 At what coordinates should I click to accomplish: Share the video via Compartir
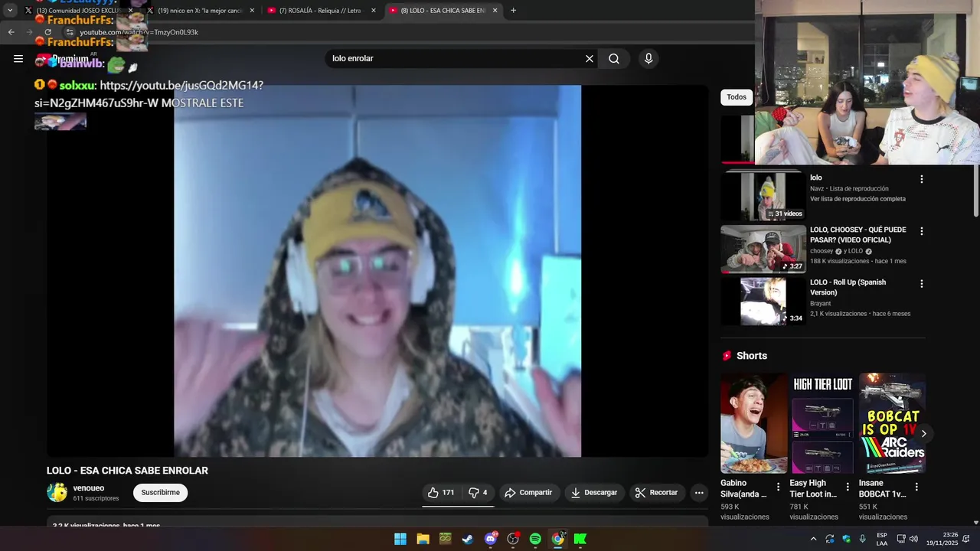click(528, 493)
